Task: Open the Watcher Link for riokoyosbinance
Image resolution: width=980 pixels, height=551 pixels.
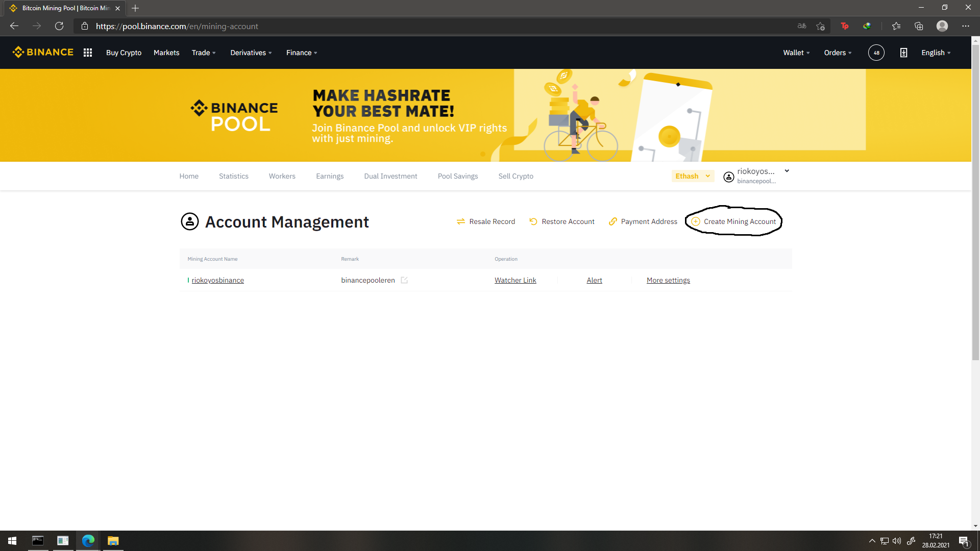Action: tap(515, 280)
